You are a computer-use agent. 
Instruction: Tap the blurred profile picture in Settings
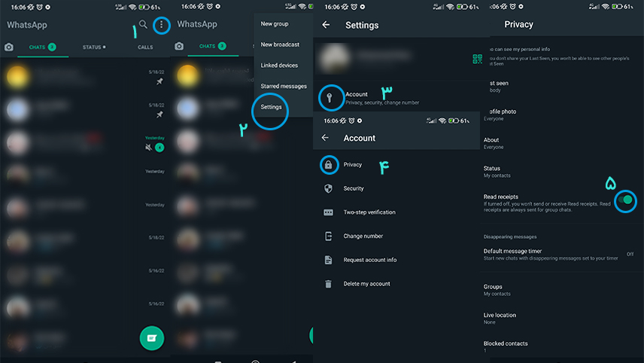[x=335, y=59]
